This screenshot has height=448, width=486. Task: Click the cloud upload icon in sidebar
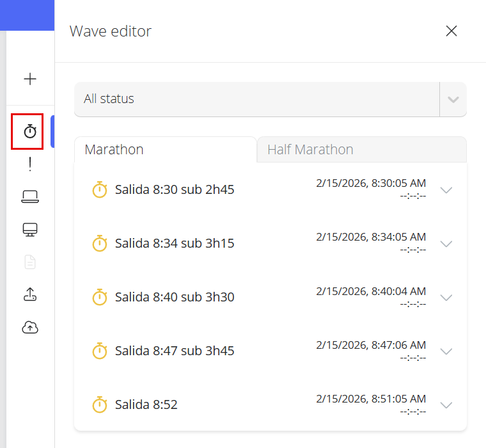[30, 327]
